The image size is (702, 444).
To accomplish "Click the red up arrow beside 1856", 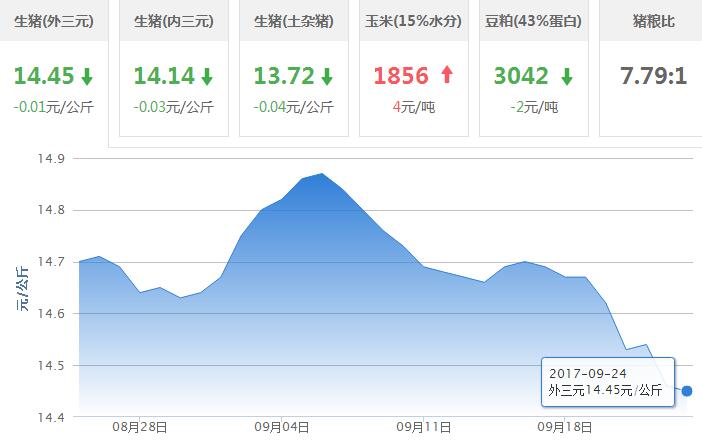I will tap(446, 76).
